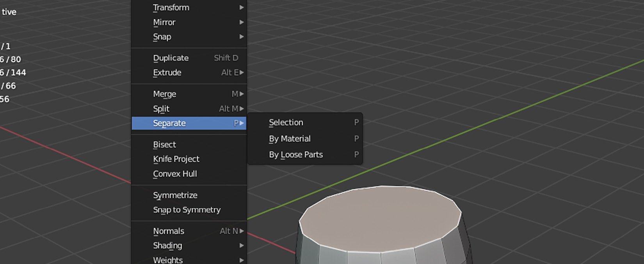Select the highlighted Separate entry
Screen dimensions: 644x264
point(189,123)
